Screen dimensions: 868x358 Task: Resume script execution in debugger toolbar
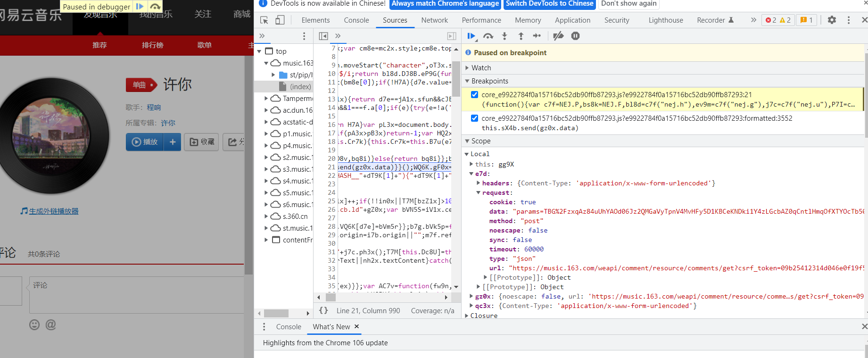(x=471, y=36)
